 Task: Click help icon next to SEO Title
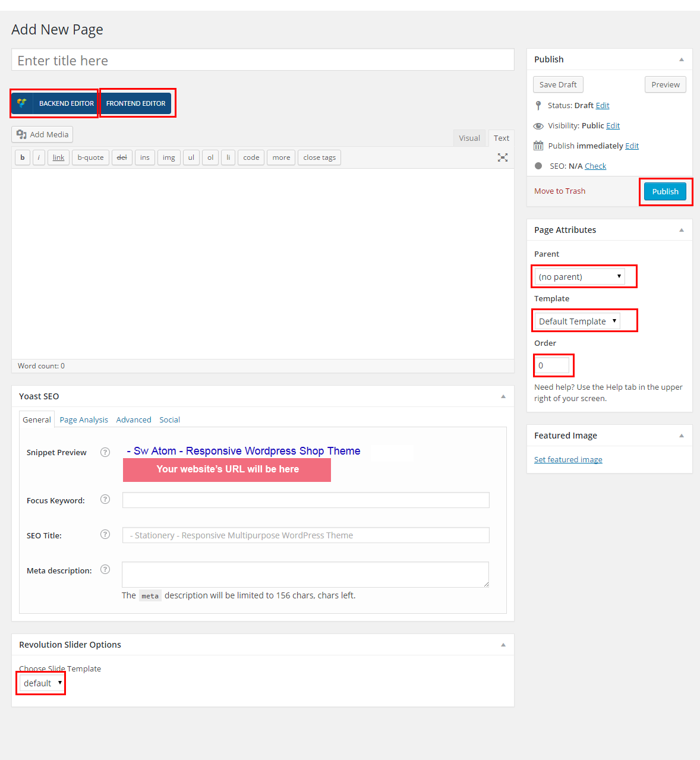[x=105, y=534]
